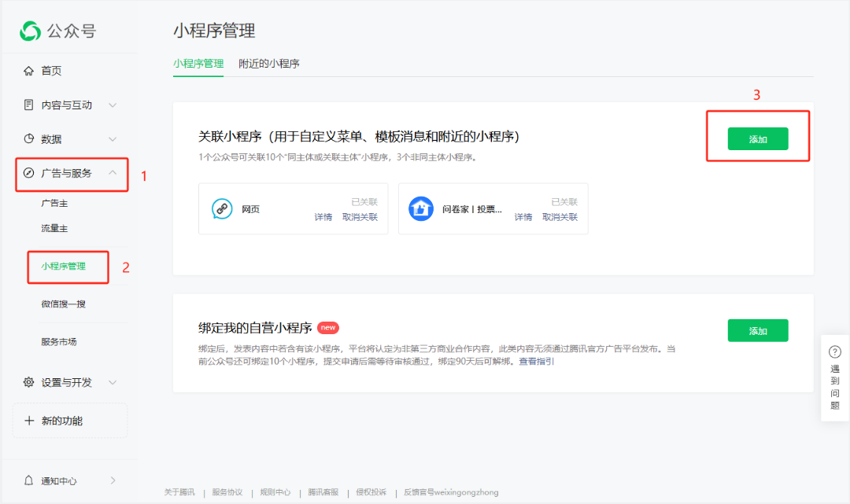Open 服务市场 in the sidebar
The height and width of the screenshot is (504, 850).
coord(58,342)
